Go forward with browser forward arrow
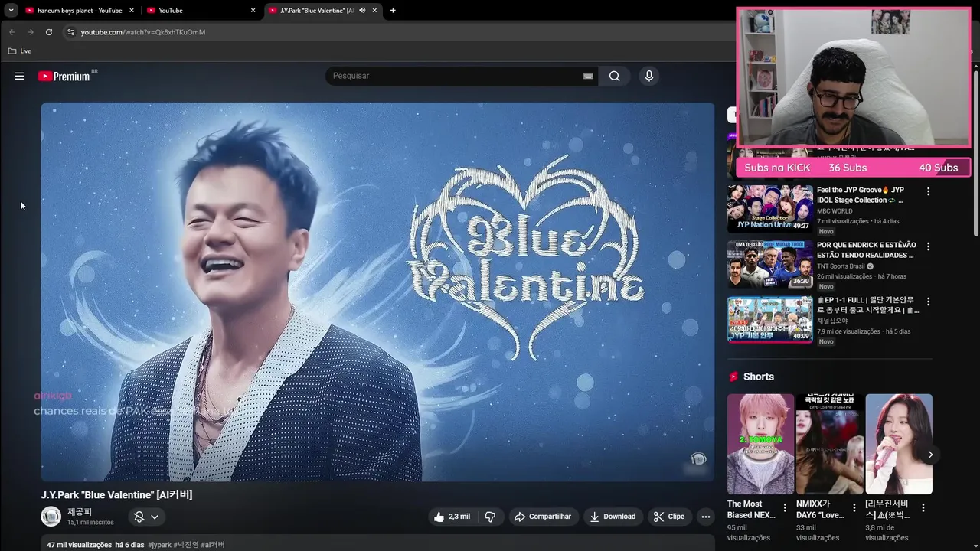Viewport: 980px width, 551px height. [31, 32]
